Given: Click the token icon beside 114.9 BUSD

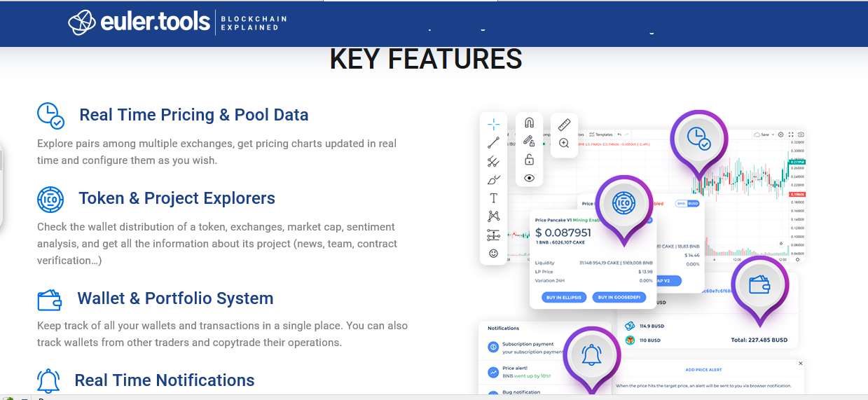Looking at the screenshot, I should pyautogui.click(x=630, y=326).
